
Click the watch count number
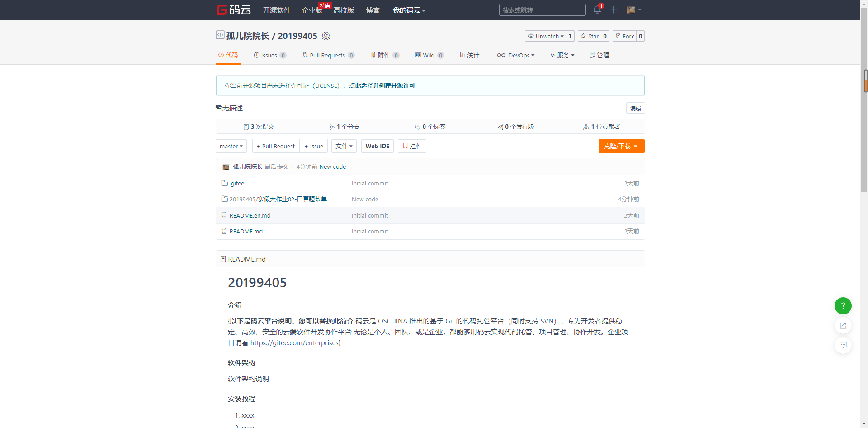coord(570,36)
